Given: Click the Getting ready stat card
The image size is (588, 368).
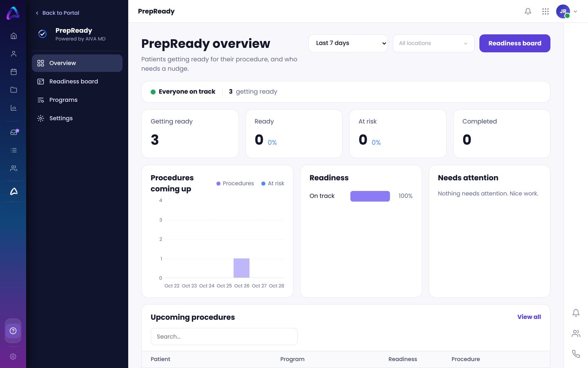Looking at the screenshot, I should pyautogui.click(x=190, y=134).
